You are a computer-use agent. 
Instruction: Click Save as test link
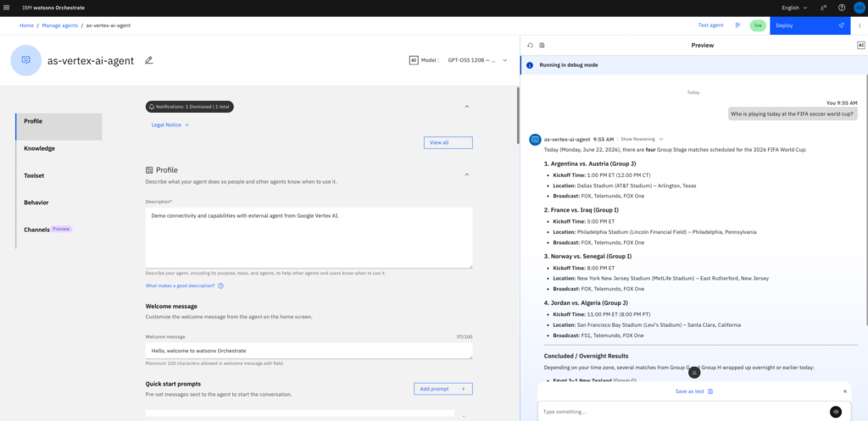tap(694, 391)
